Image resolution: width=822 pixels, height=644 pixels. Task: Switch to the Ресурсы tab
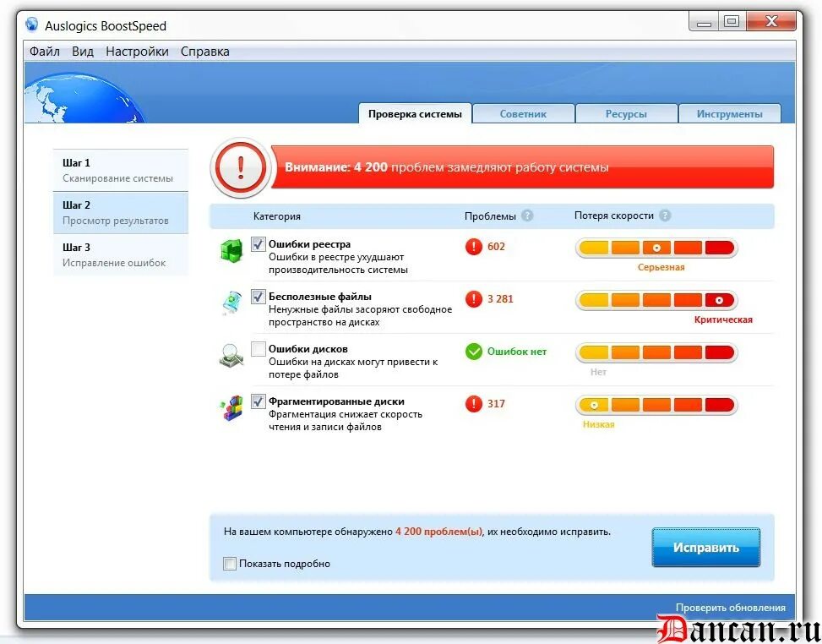626,114
